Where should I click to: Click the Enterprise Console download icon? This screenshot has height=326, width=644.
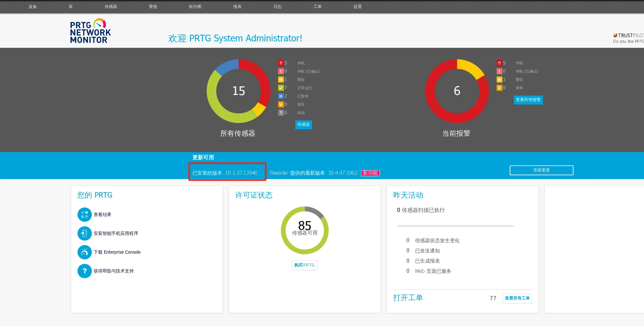(x=85, y=252)
